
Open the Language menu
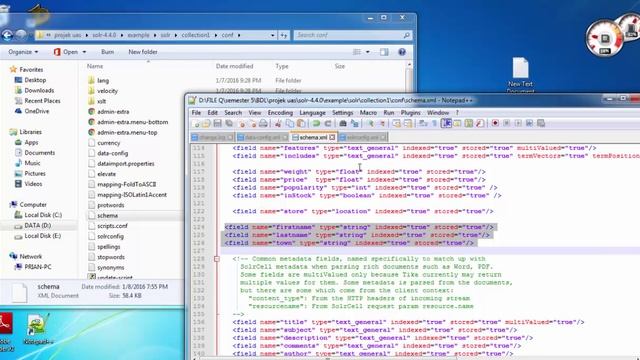pyautogui.click(x=312, y=113)
